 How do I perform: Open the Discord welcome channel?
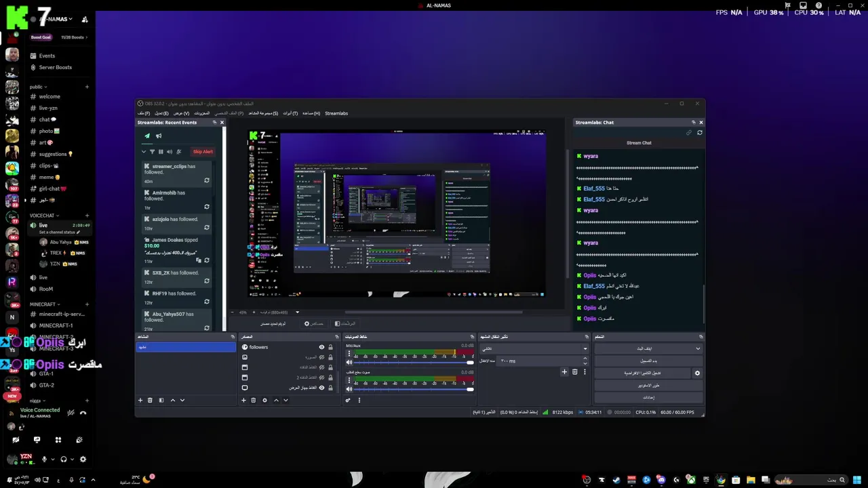point(50,97)
